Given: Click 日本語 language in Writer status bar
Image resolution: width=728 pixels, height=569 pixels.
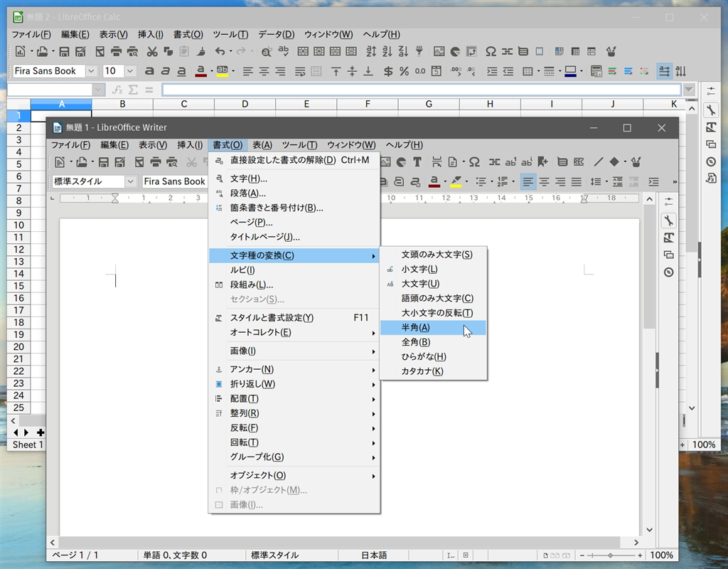Looking at the screenshot, I should [x=373, y=555].
